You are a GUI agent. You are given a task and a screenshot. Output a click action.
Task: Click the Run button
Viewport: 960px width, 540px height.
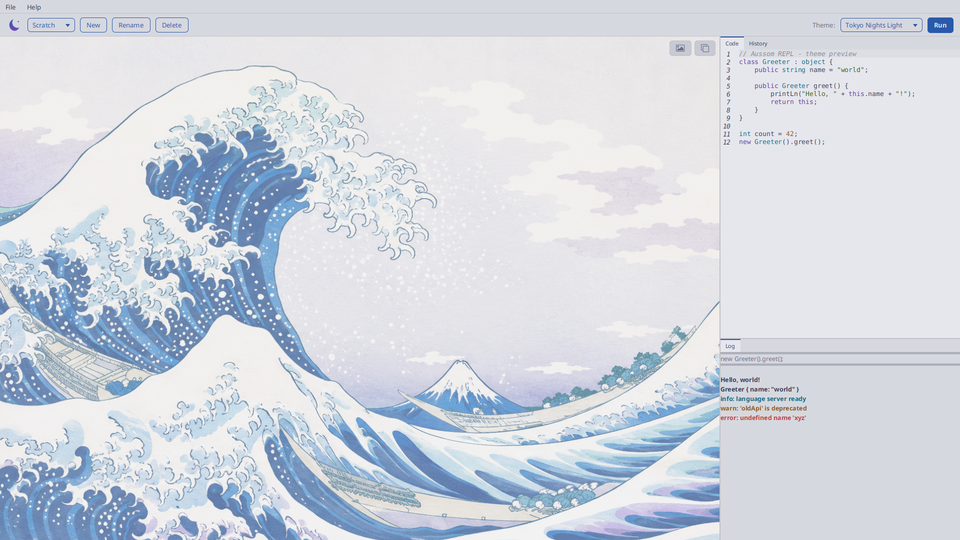(x=940, y=25)
